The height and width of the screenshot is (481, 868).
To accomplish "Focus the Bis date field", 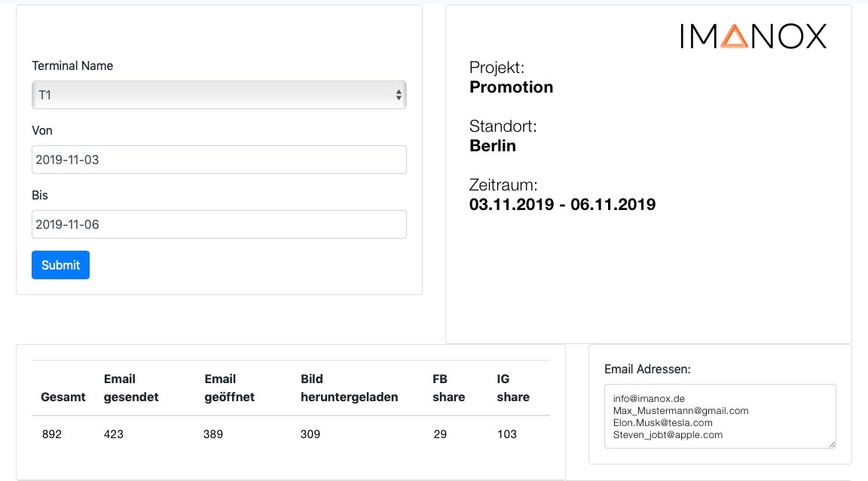I will coord(219,224).
